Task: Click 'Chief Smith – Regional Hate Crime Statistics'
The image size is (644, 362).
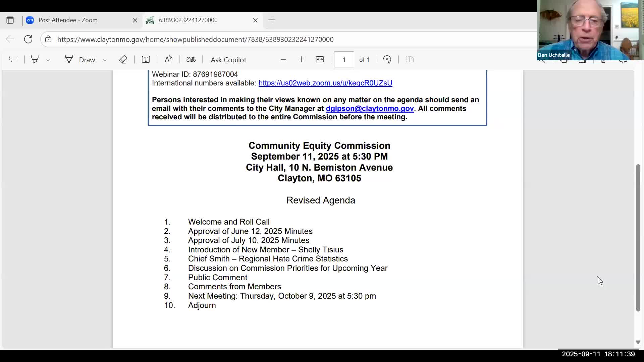Action: click(268, 259)
